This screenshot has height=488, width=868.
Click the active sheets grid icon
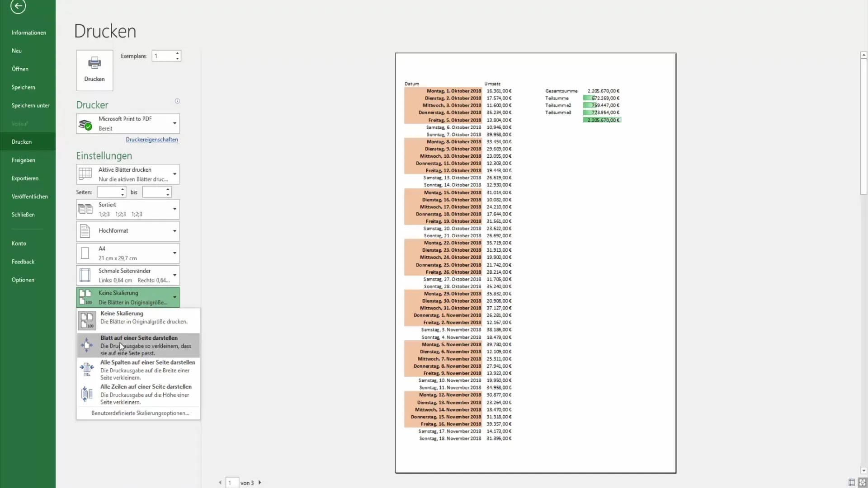click(85, 174)
